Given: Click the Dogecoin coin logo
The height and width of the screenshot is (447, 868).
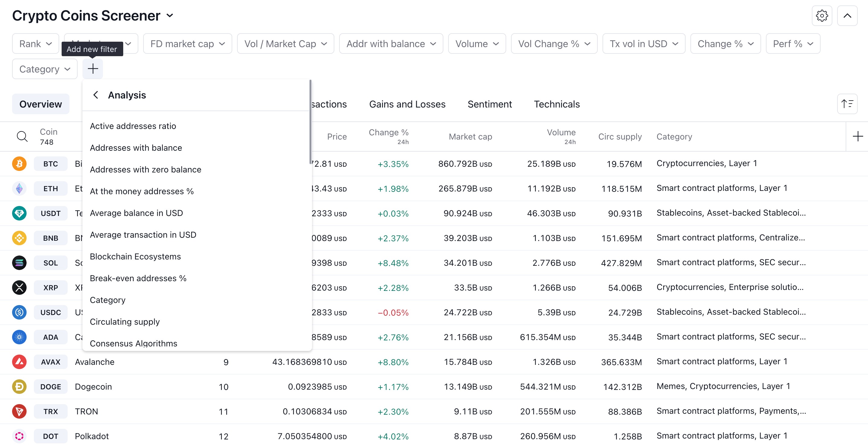Looking at the screenshot, I should [x=19, y=387].
